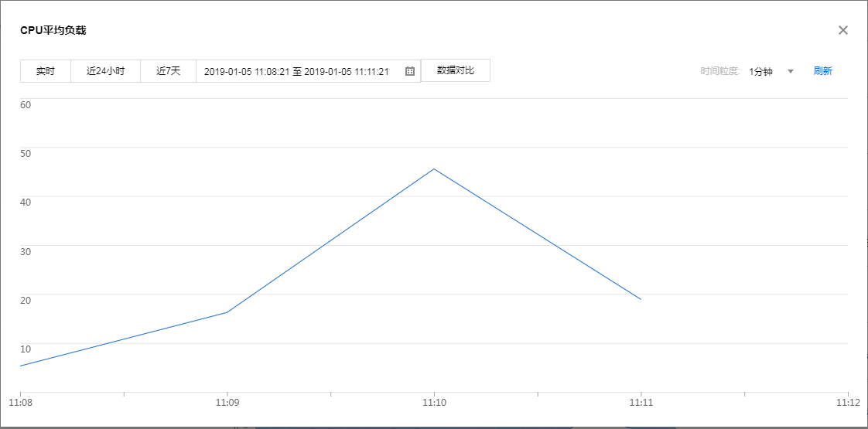Open the calendar icon in date range
The height and width of the screenshot is (429, 868).
410,71
